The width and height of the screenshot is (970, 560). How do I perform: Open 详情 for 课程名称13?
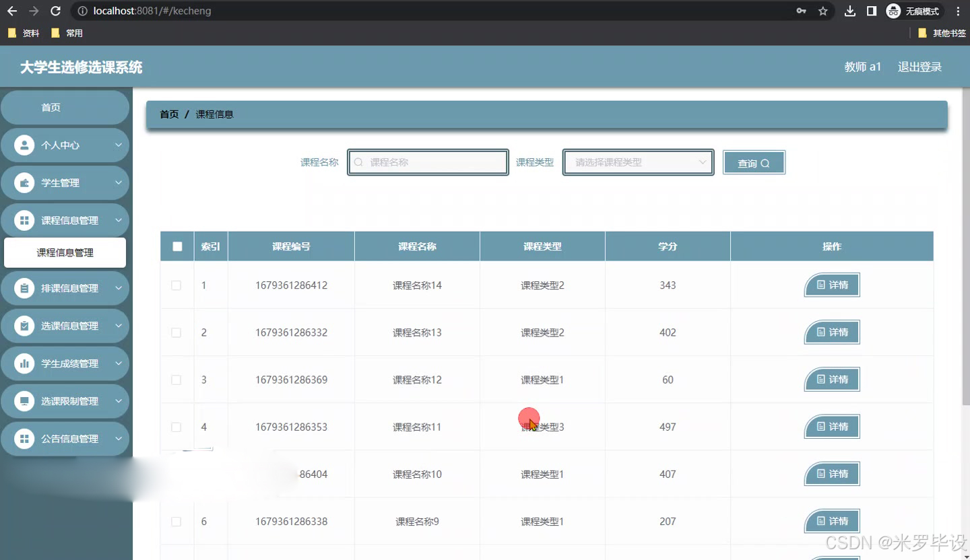click(x=832, y=332)
